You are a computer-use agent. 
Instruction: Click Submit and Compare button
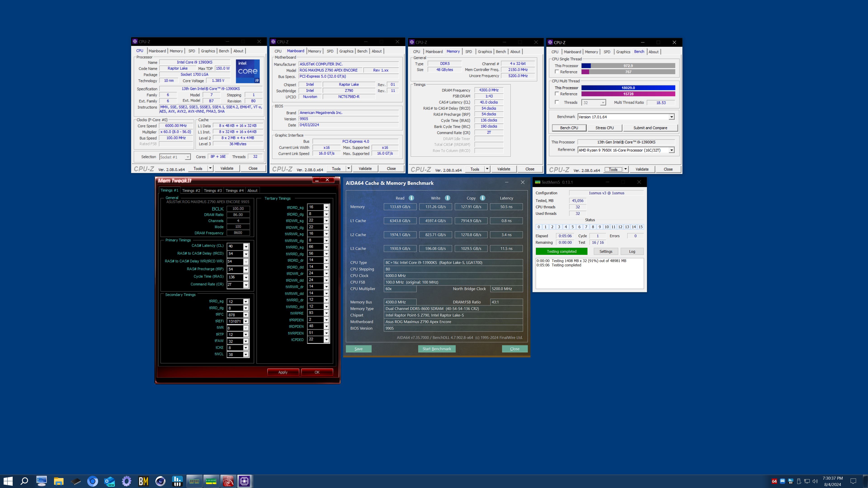(x=650, y=128)
